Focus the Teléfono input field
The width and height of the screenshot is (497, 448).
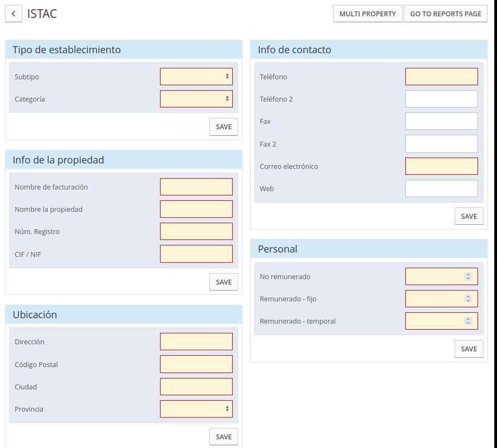pyautogui.click(x=442, y=77)
